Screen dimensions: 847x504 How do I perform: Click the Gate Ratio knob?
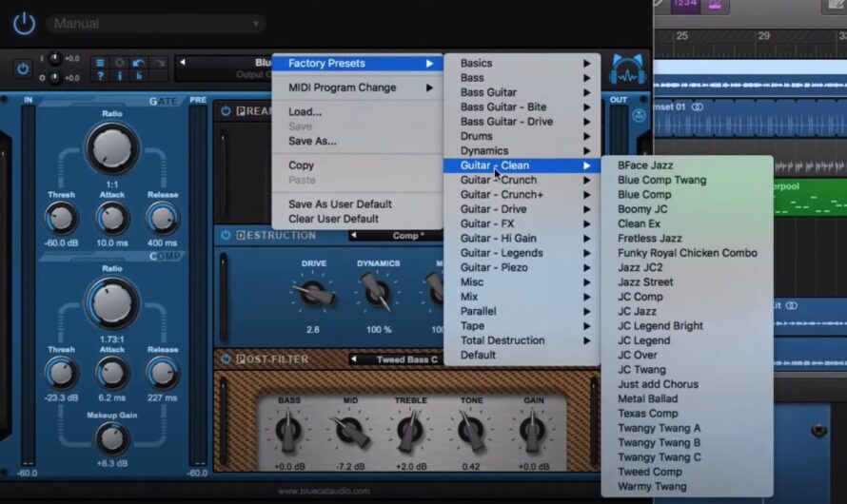click(111, 148)
